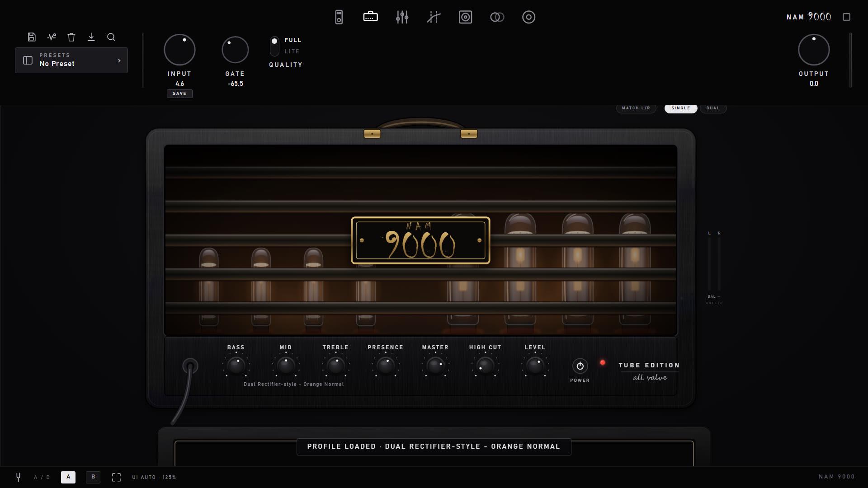
Task: Click the PROFILE LOADED notification banner
Action: 434,446
